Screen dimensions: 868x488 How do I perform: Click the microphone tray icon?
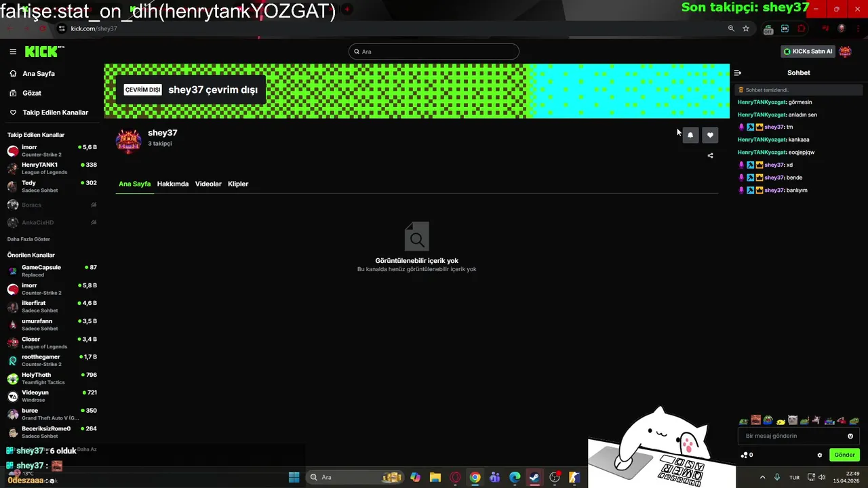777,477
